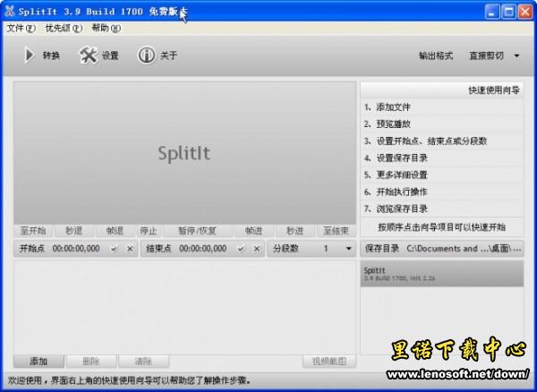Confirm 结束点 with its checkmark icon
537x392 pixels.
[241, 249]
